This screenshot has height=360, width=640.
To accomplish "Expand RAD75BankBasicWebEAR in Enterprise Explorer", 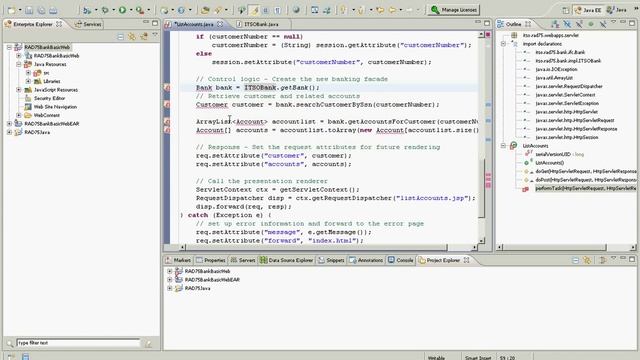I will (x=9, y=124).
